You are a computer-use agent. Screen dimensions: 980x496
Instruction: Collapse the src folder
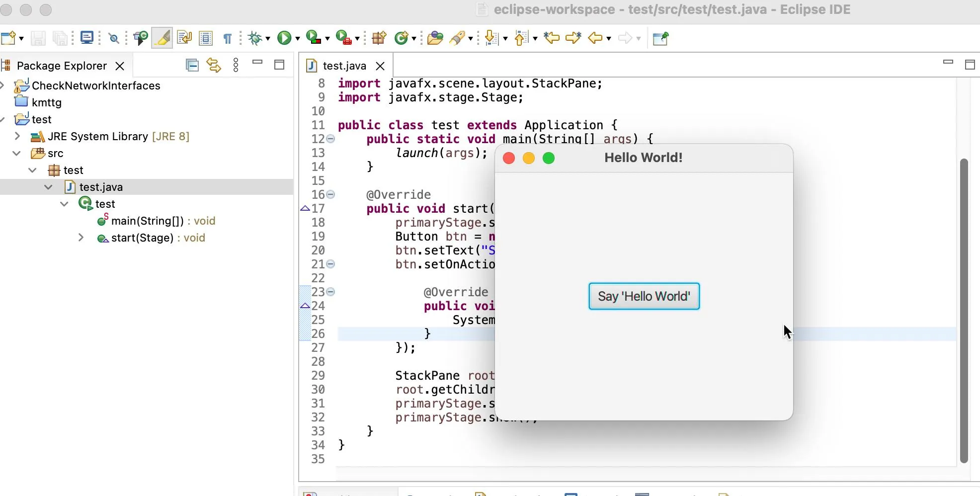pos(17,153)
